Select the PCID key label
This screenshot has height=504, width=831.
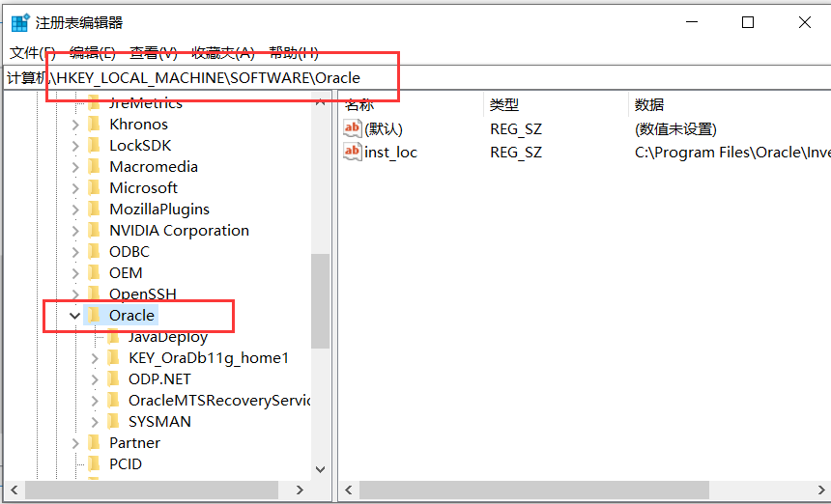click(126, 463)
